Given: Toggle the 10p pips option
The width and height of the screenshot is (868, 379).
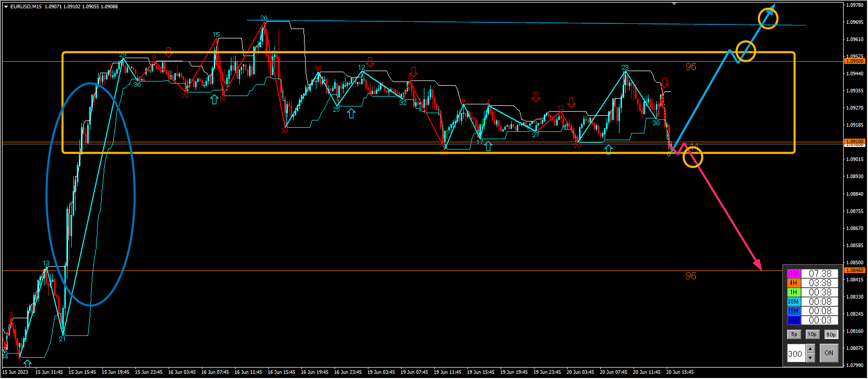Looking at the screenshot, I should (812, 334).
